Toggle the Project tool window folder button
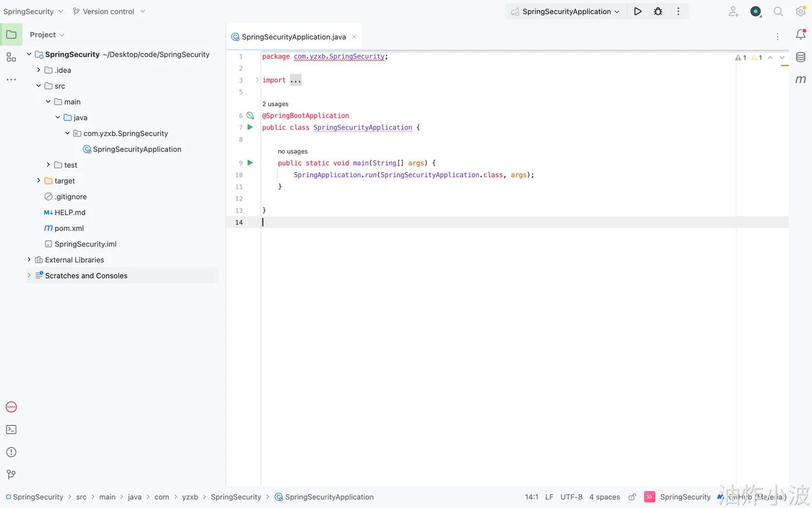Image resolution: width=812 pixels, height=508 pixels. point(11,35)
